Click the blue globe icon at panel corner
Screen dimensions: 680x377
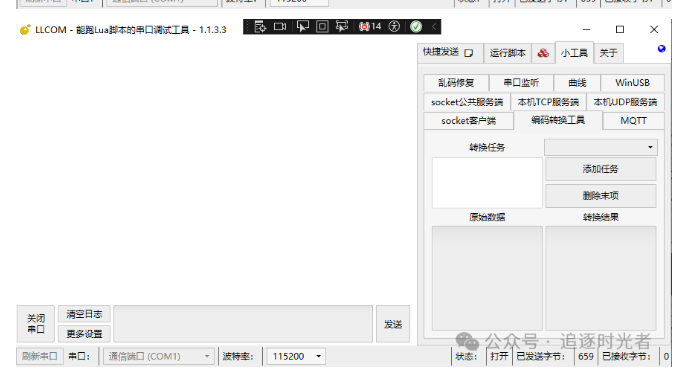pyautogui.click(x=661, y=49)
